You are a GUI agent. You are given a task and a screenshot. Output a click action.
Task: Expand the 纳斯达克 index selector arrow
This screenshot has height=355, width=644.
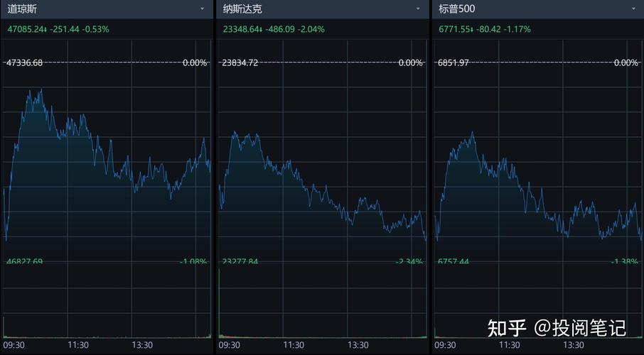[x=419, y=9]
